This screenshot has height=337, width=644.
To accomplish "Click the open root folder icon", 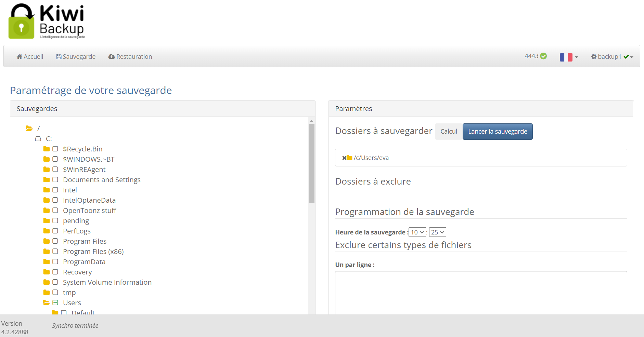I will pos(29,129).
